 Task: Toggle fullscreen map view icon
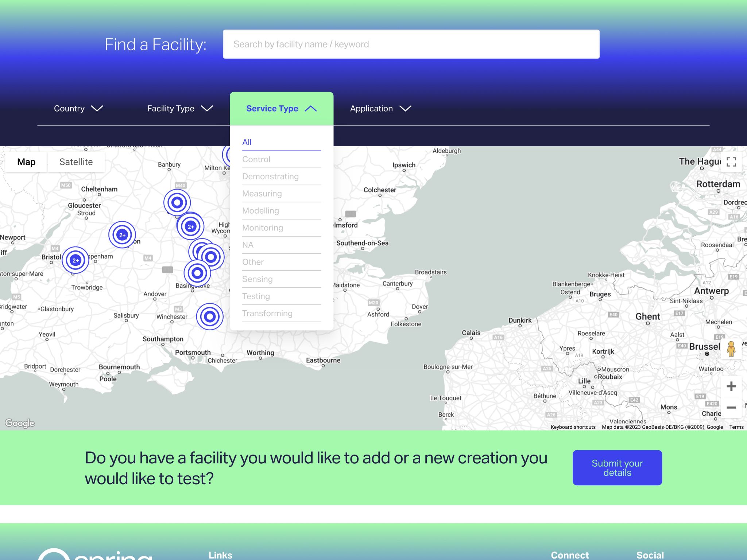[x=731, y=162]
